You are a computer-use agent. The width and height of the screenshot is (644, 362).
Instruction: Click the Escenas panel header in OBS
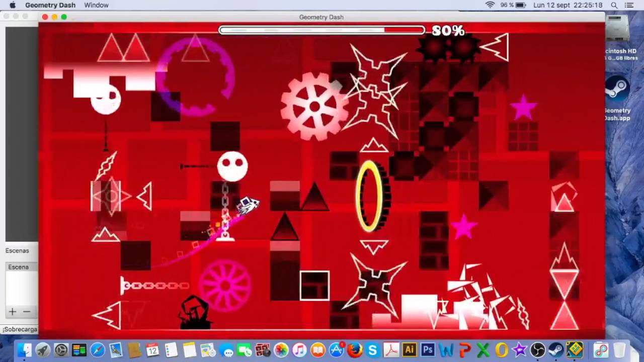[18, 250]
